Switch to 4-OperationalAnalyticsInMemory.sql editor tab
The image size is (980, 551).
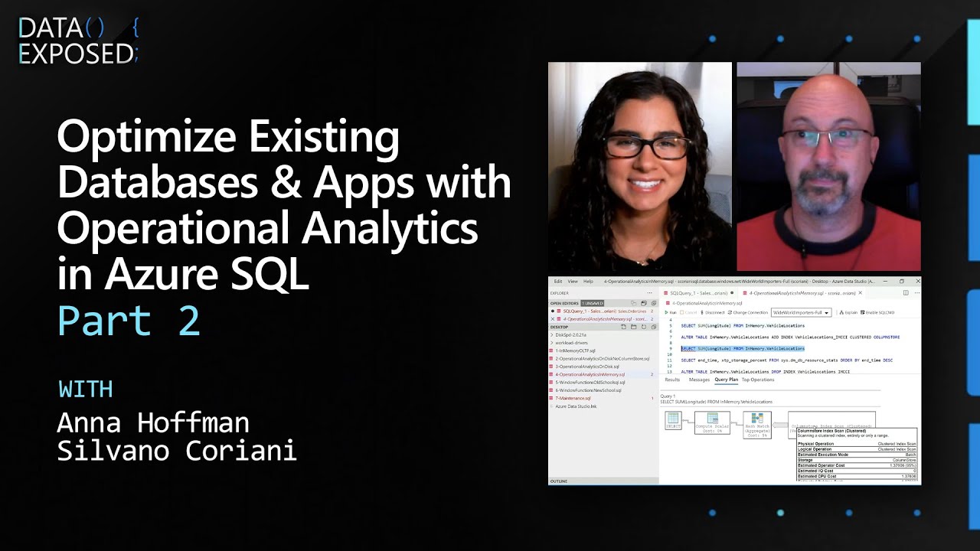coord(802,293)
